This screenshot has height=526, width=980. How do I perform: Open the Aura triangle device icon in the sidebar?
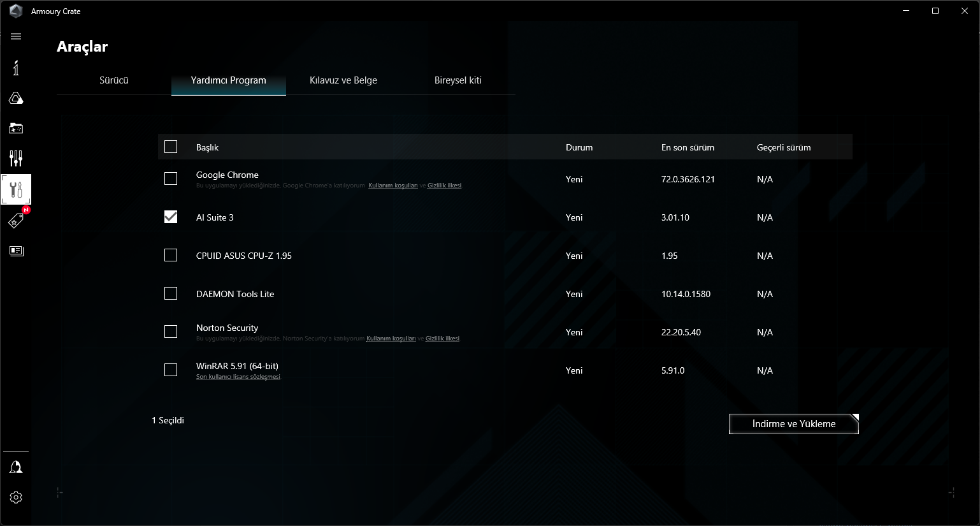16,98
